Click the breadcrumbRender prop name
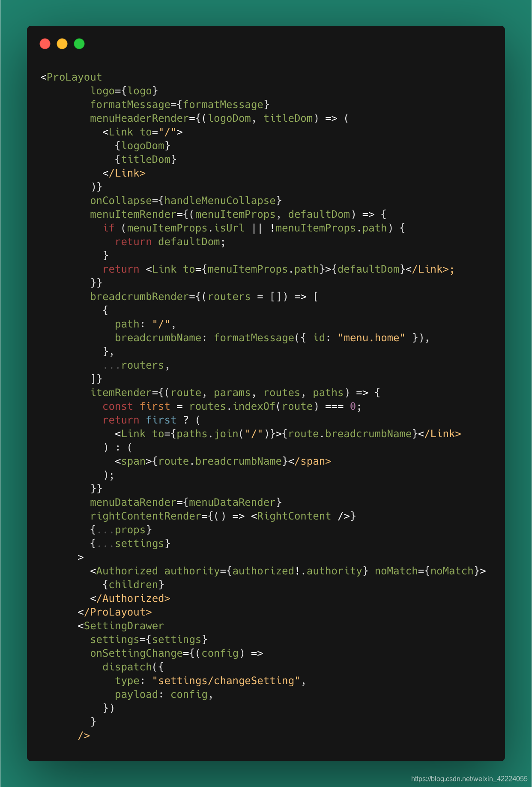Viewport: 532px width, 787px height. click(139, 297)
